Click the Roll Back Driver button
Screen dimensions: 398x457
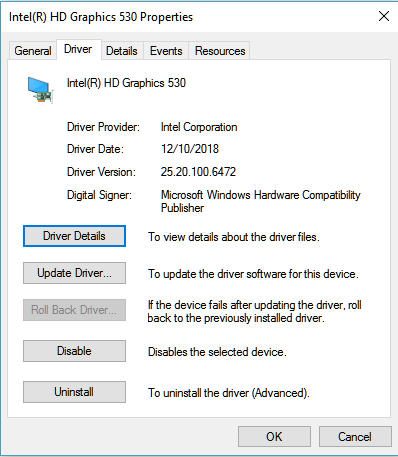pos(74,310)
